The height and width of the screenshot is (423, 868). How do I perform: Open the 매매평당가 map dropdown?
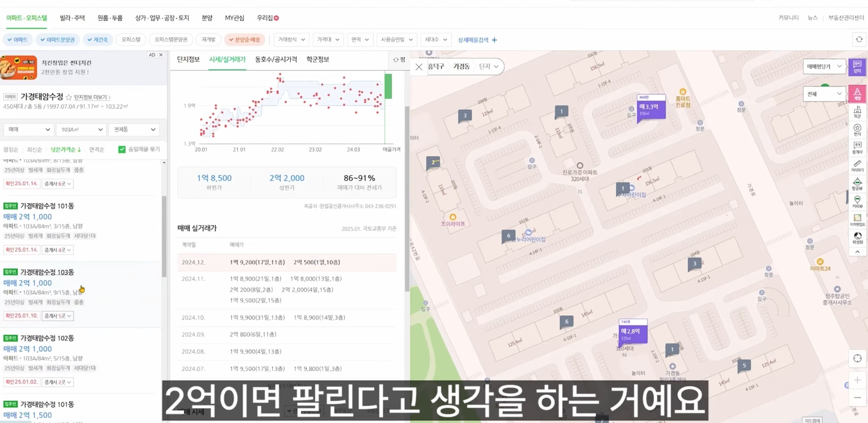pos(824,66)
